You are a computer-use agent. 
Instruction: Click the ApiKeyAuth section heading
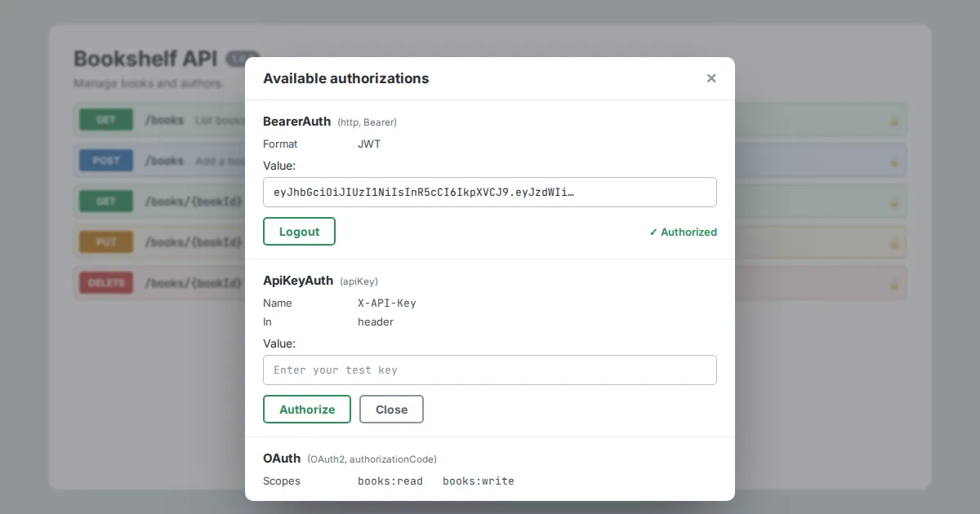298,280
